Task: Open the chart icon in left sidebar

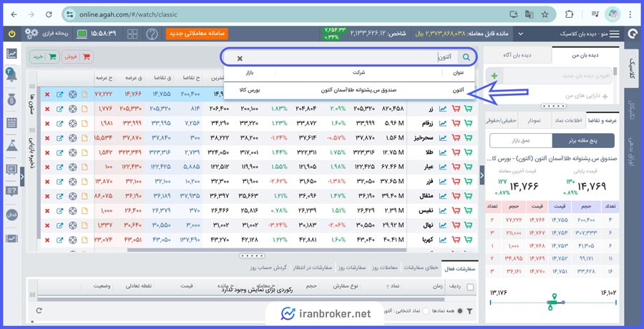Action: click(x=11, y=54)
